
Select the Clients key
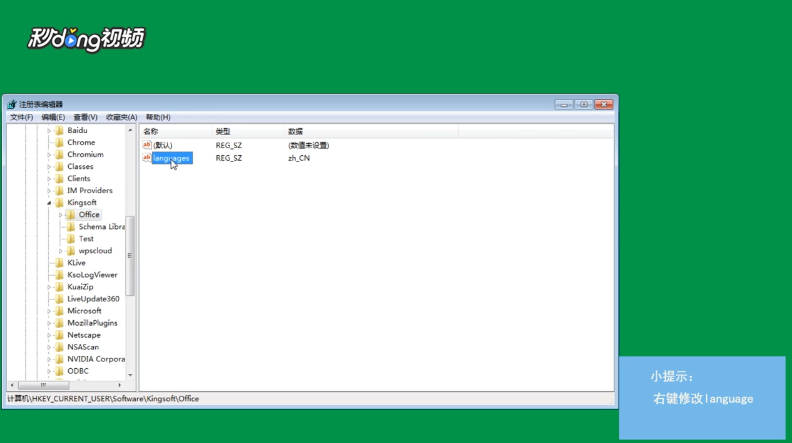tap(79, 178)
